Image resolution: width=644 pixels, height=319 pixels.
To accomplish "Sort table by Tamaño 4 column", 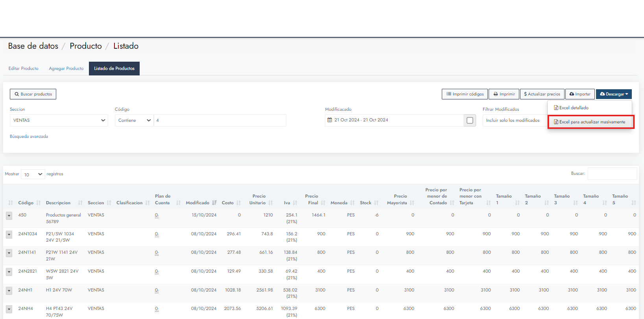I will point(595,199).
